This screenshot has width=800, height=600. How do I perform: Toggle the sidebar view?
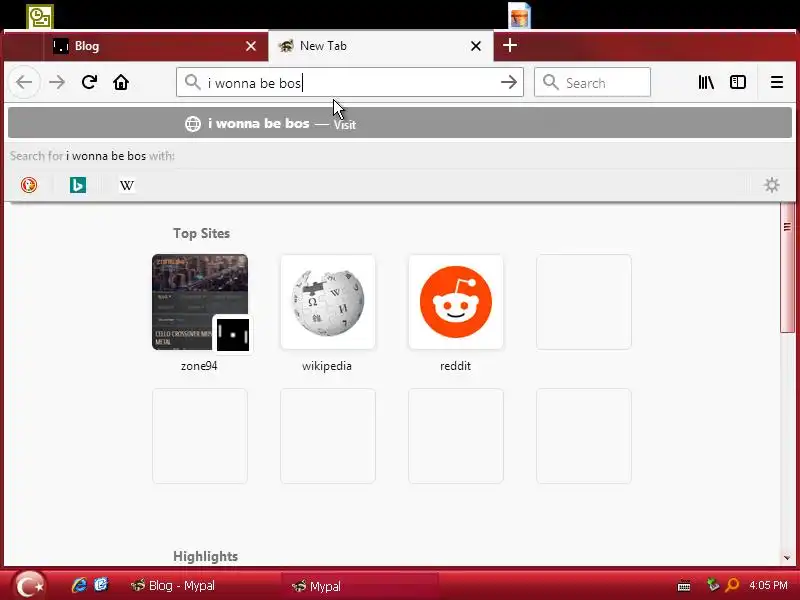tap(738, 82)
